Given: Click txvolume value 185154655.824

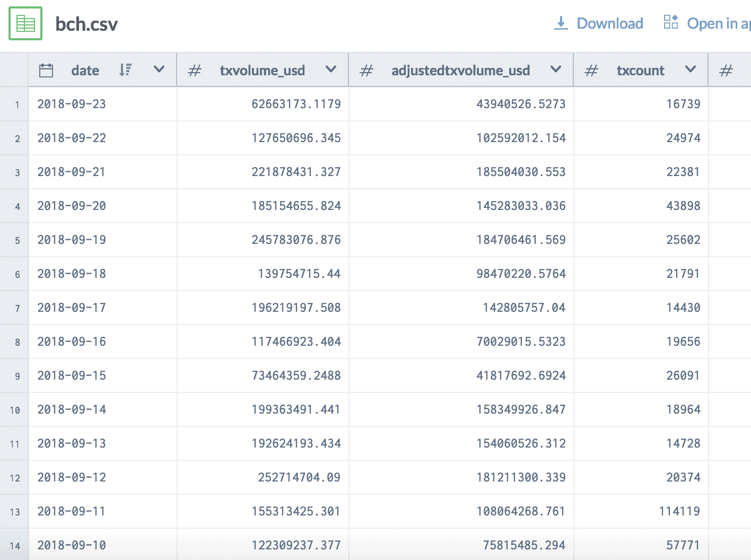Looking at the screenshot, I should pyautogui.click(x=296, y=206).
